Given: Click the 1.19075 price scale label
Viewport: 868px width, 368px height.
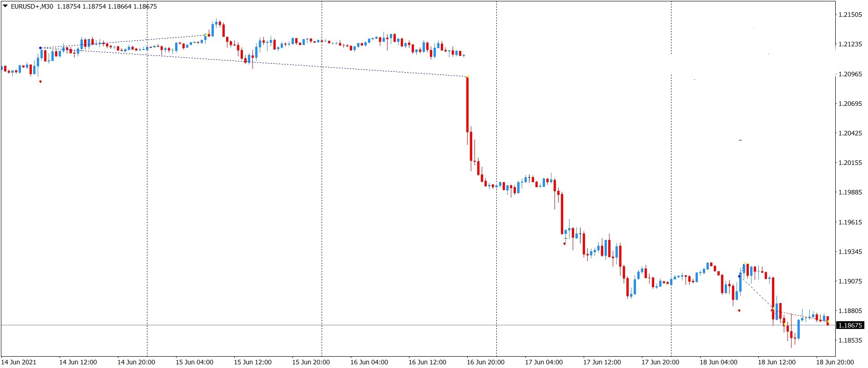Looking at the screenshot, I should [850, 281].
